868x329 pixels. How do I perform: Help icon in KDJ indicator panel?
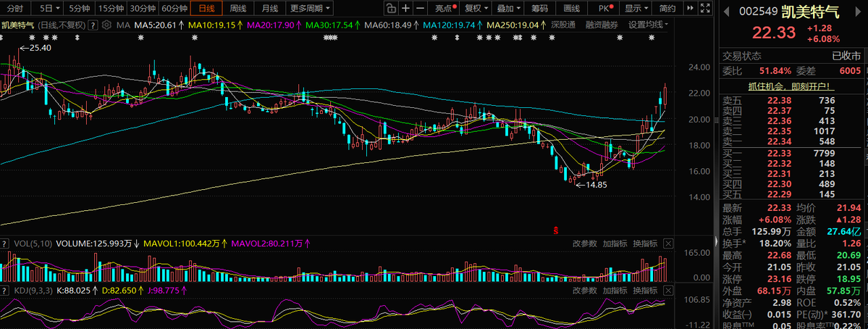pyautogui.click(x=5, y=290)
